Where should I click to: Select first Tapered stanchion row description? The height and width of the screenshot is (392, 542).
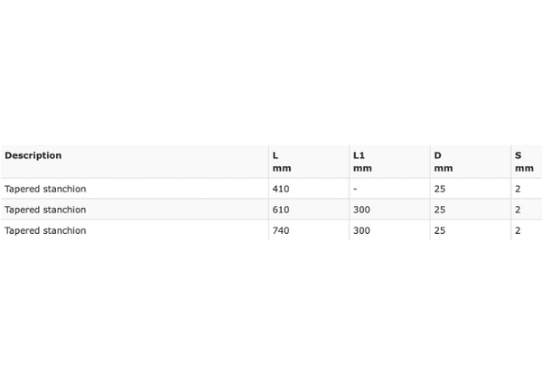tap(45, 189)
